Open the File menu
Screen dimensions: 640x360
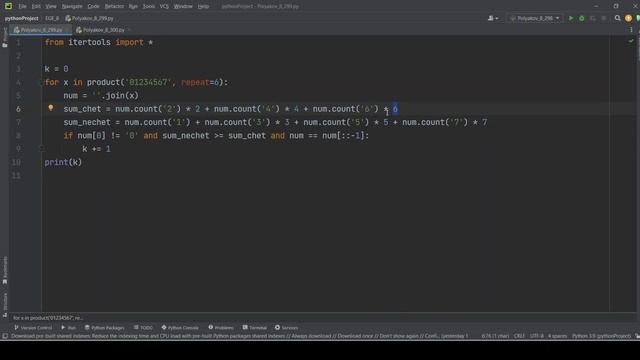click(22, 6)
